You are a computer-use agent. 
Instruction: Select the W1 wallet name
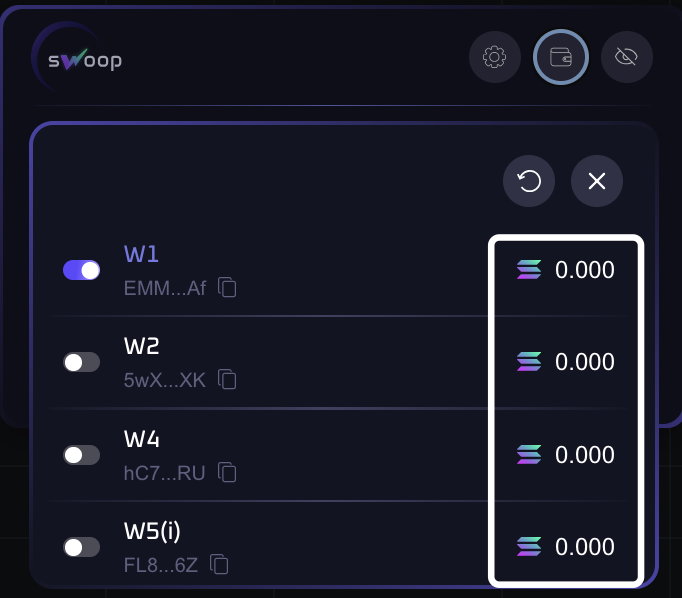click(141, 254)
